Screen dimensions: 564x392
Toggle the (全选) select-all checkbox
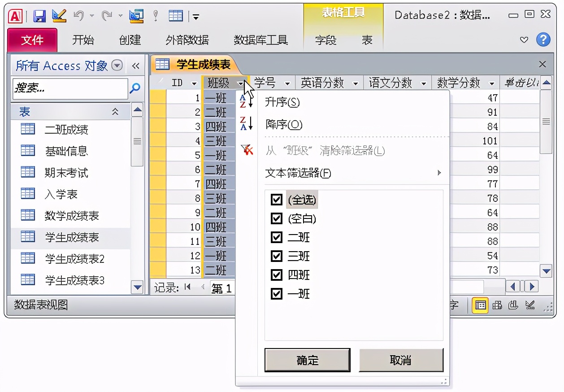click(277, 200)
